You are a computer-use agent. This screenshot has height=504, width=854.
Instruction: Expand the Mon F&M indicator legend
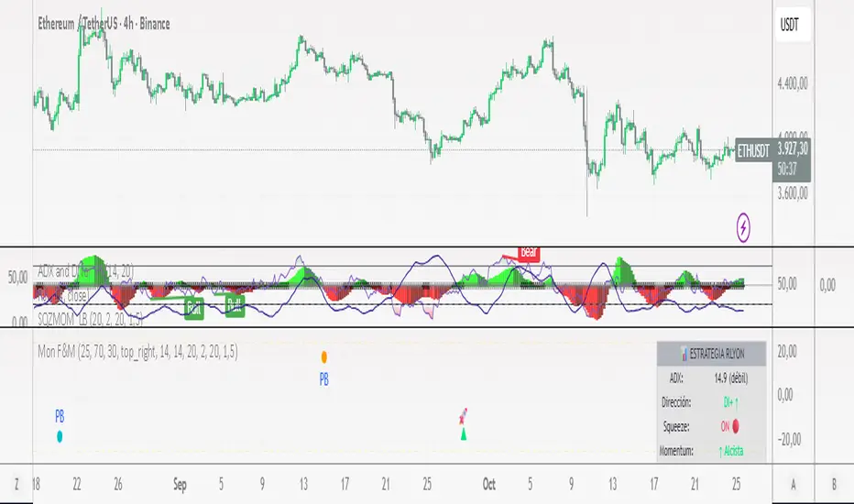tap(137, 352)
